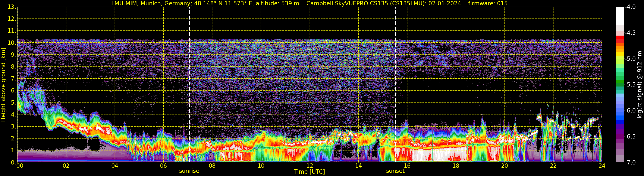The height and width of the screenshot is (176, 644).
Task: Click the red band in the colorbar
Action: tap(620, 39)
